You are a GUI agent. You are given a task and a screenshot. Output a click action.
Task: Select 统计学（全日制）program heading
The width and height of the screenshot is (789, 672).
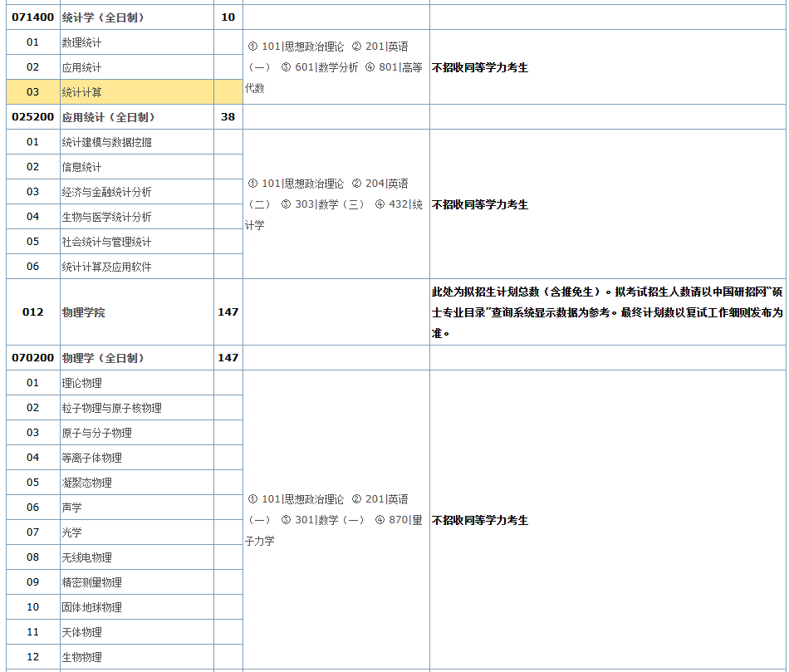click(102, 17)
